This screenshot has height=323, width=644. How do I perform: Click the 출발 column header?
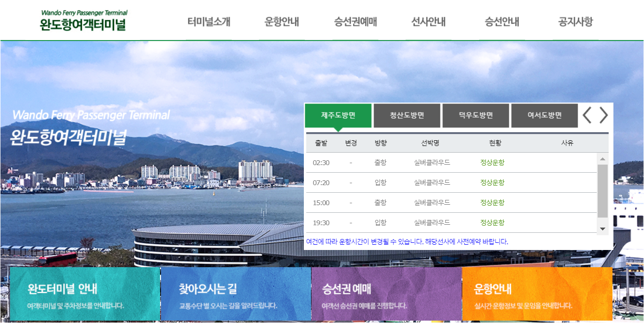[x=321, y=143]
